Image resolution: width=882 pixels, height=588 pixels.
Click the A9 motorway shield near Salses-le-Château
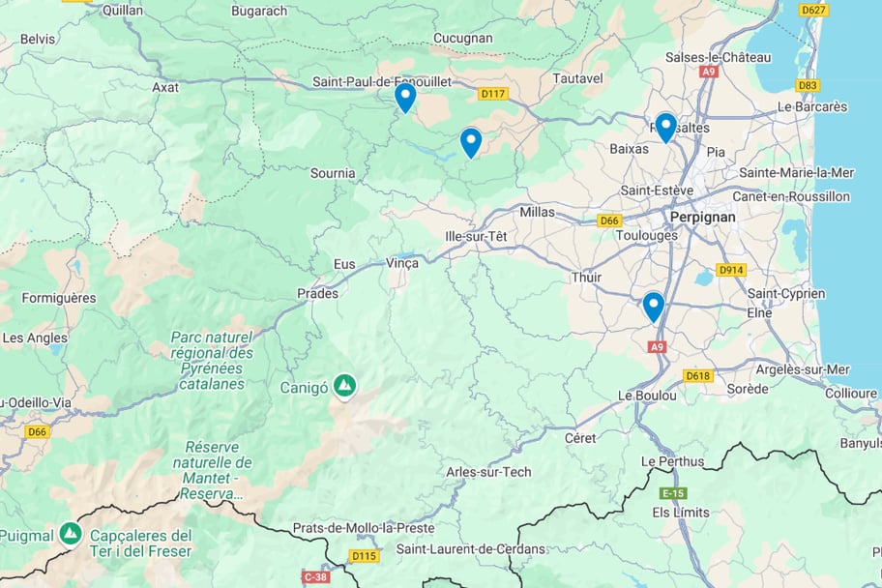click(708, 72)
